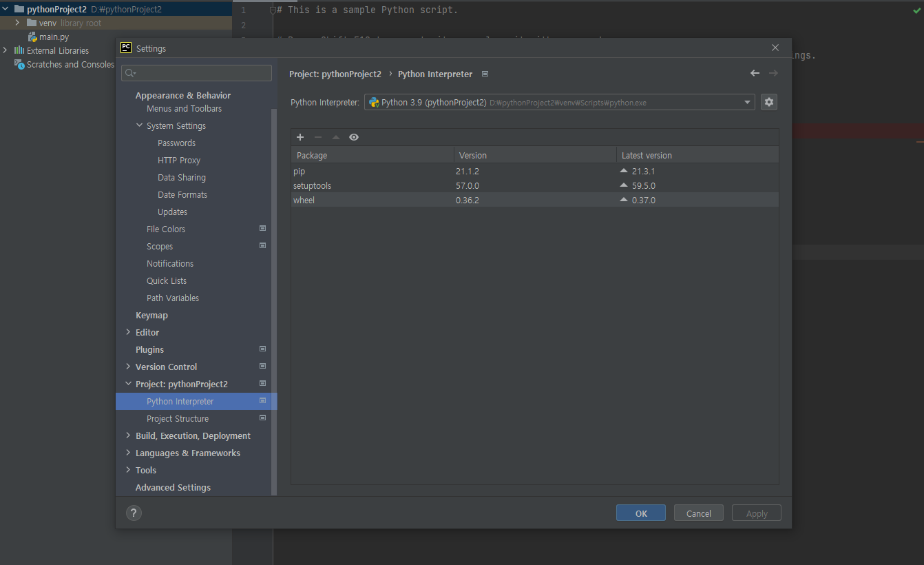The height and width of the screenshot is (565, 924).
Task: Open the Keymap settings page
Action: pyautogui.click(x=151, y=316)
